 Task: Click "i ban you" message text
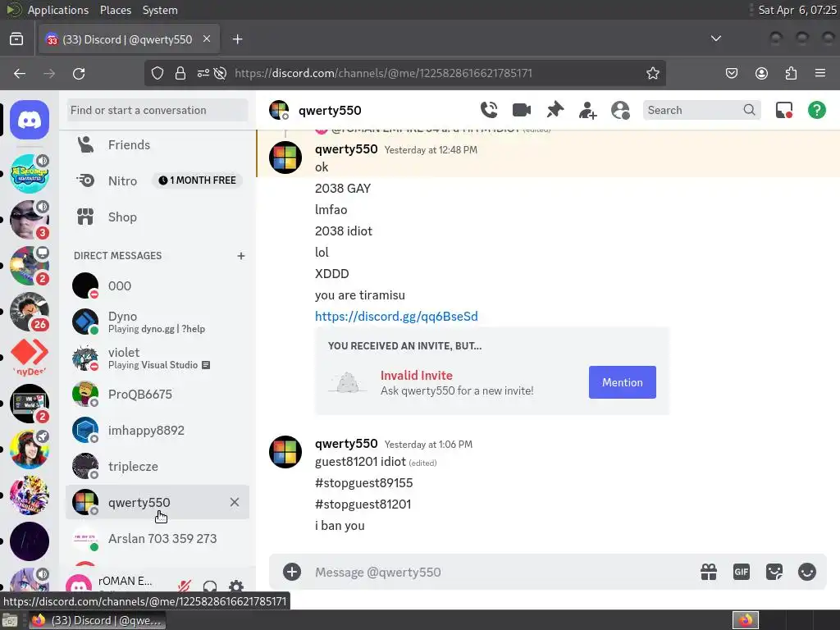340,526
